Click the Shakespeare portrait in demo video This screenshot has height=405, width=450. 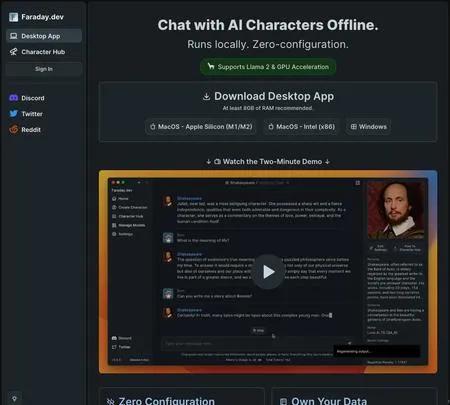[396, 210]
